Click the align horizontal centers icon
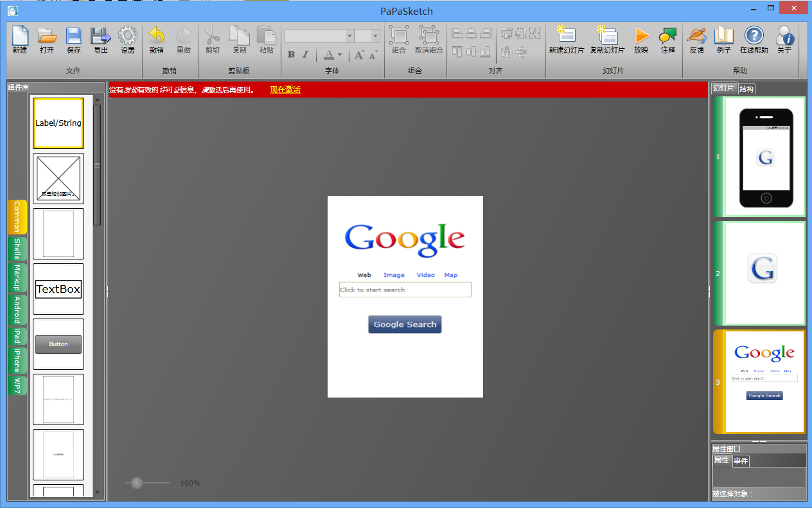This screenshot has height=508, width=812. 471,33
